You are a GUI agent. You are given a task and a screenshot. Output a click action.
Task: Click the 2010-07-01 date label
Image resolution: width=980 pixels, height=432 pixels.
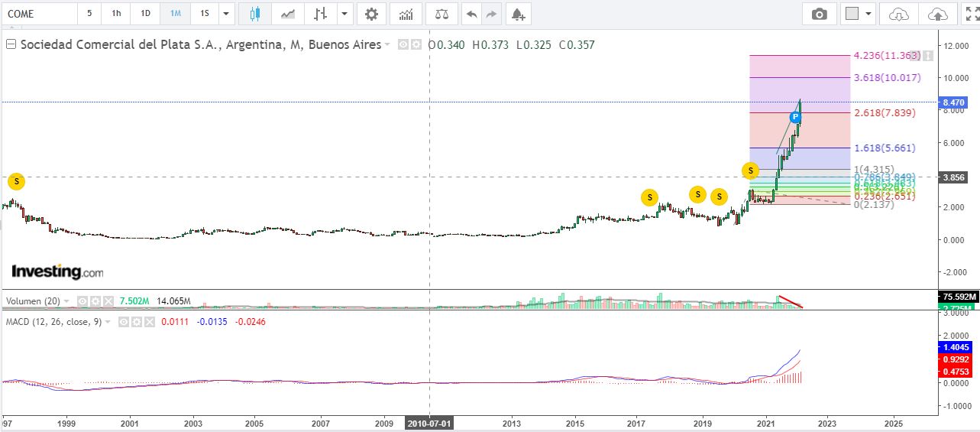(429, 422)
